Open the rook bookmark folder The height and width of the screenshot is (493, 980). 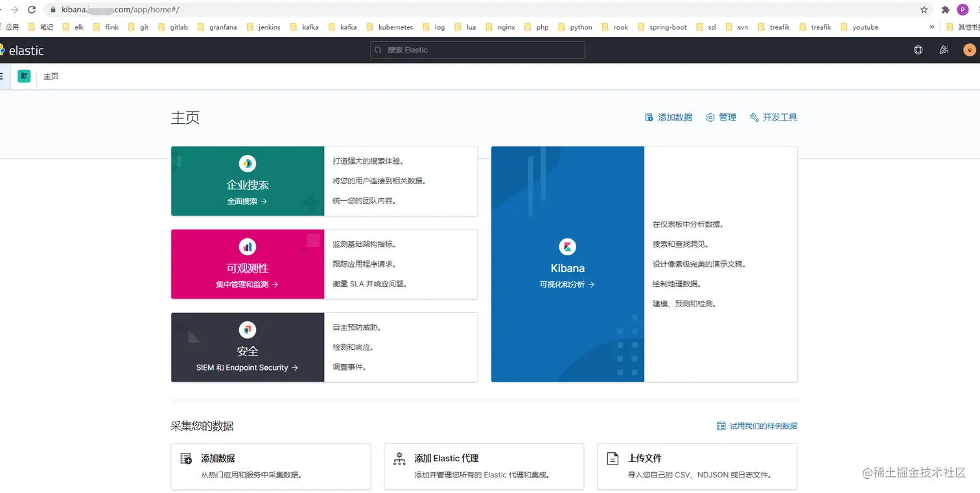tap(615, 27)
